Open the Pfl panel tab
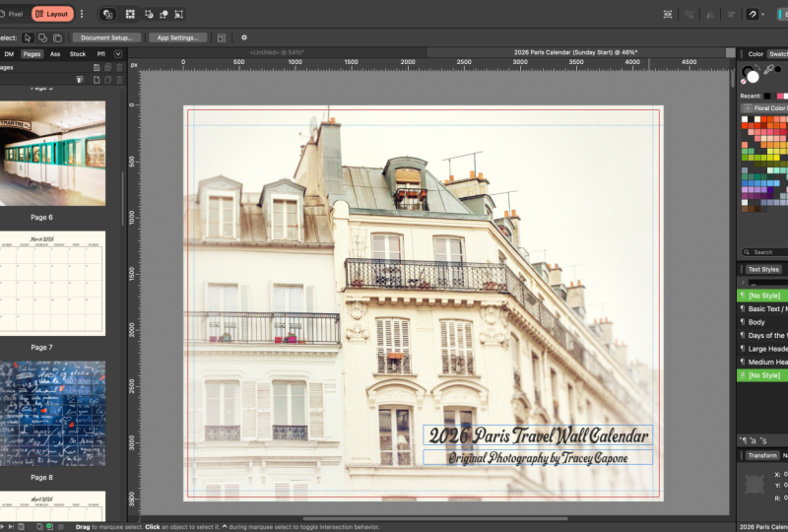Screen dimensions: 788x532 point(101,54)
